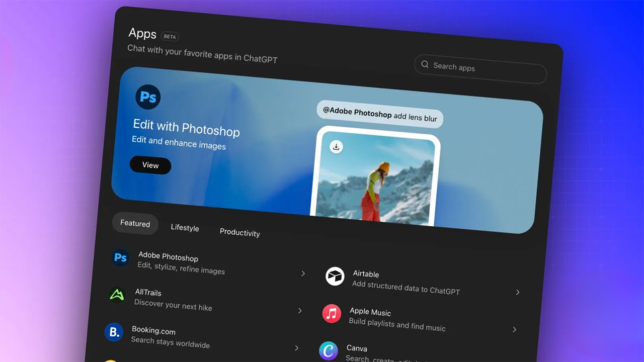This screenshot has height=362, width=644.
Task: Click the AllTrails green trail icon
Action: click(x=117, y=296)
